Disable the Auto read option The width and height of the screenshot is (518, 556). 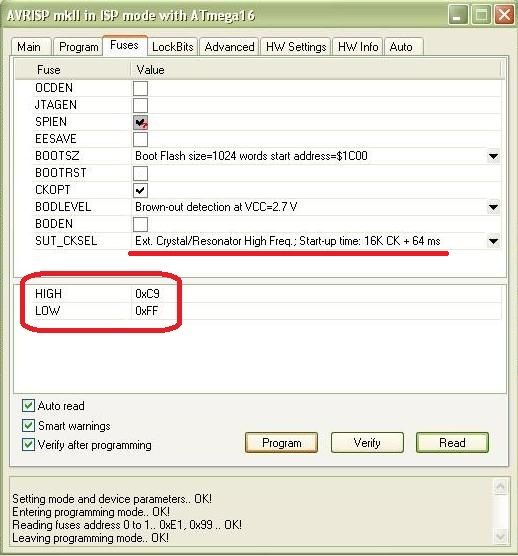click(28, 405)
